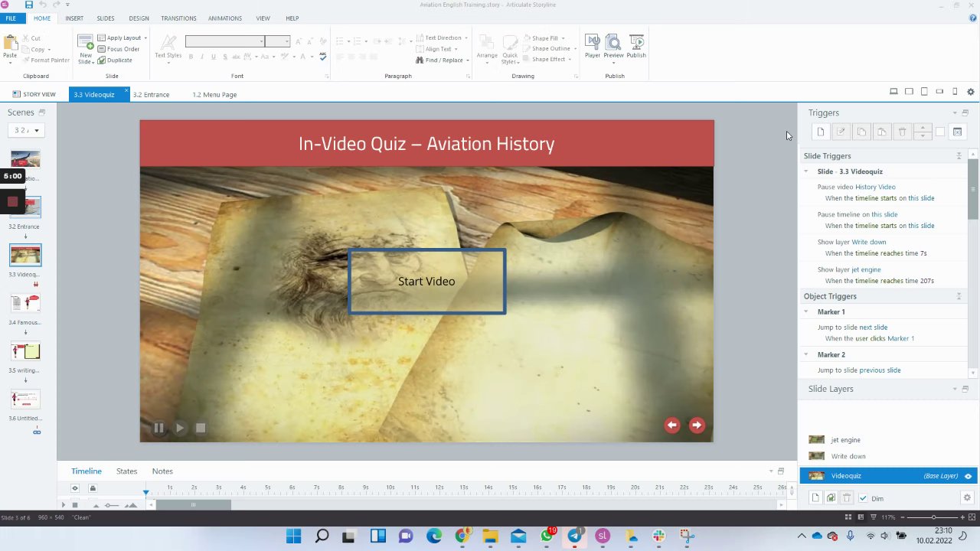Collapse the Object Triggers section
The width and height of the screenshot is (980, 551).
coord(959,296)
